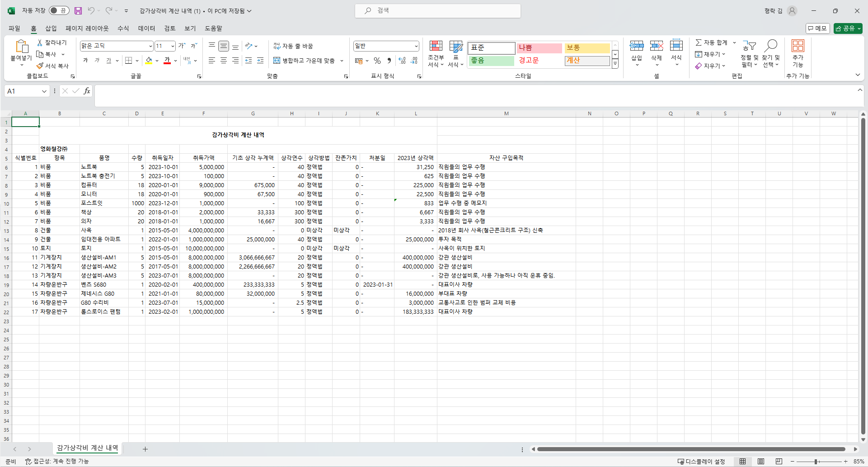Open Conditional Formatting (조건부 서식)
Viewport: 868px width, 467px height.
tap(436, 47)
